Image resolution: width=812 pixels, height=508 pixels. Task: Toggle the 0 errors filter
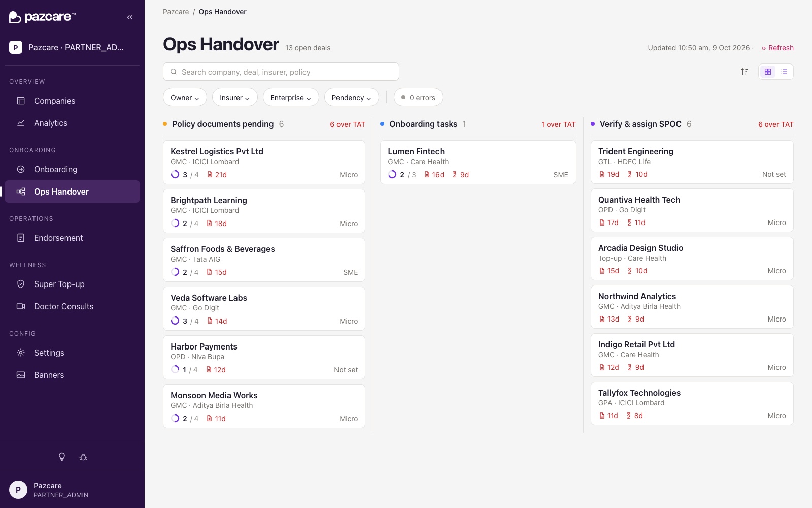[x=418, y=97]
